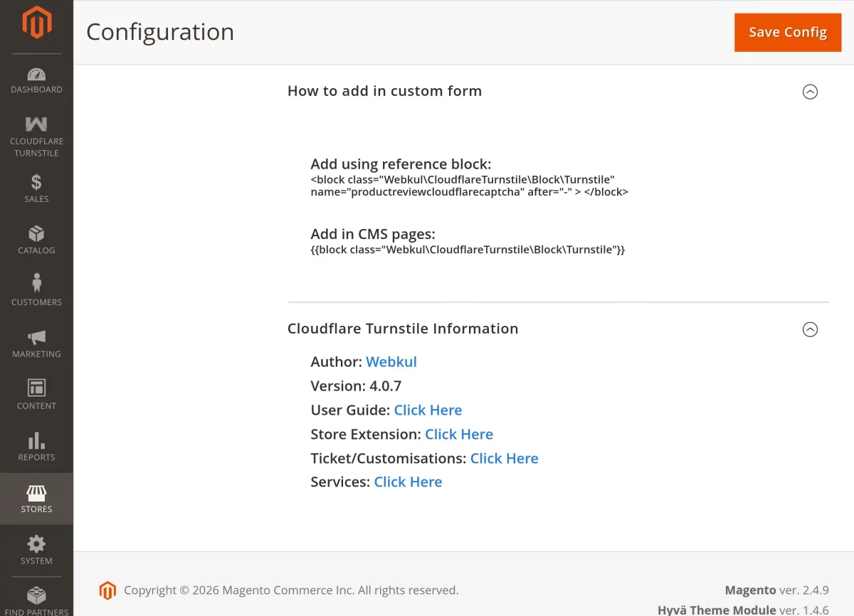
Task: Click the Cloudflare Turnstile Information heading
Action: point(403,329)
